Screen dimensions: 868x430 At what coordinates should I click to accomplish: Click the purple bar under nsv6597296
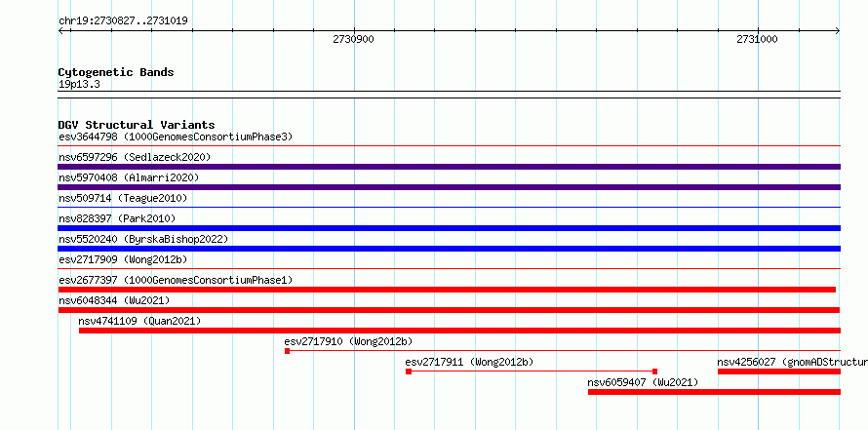coord(449,167)
